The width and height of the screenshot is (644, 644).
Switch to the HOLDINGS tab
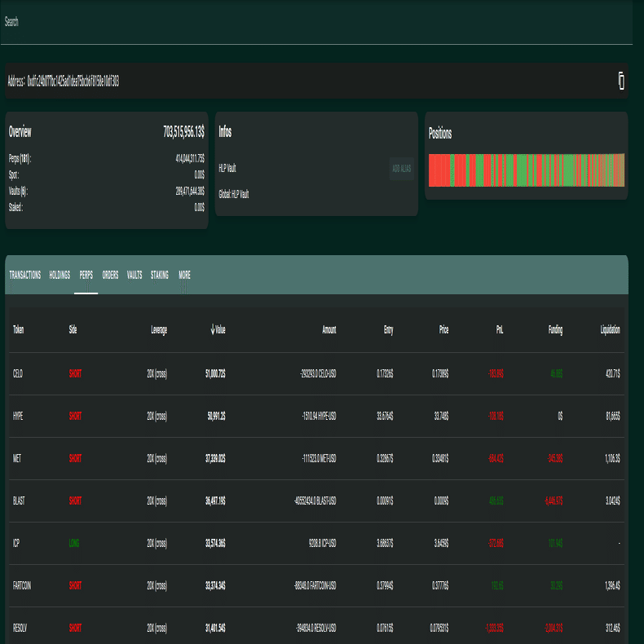tap(60, 275)
